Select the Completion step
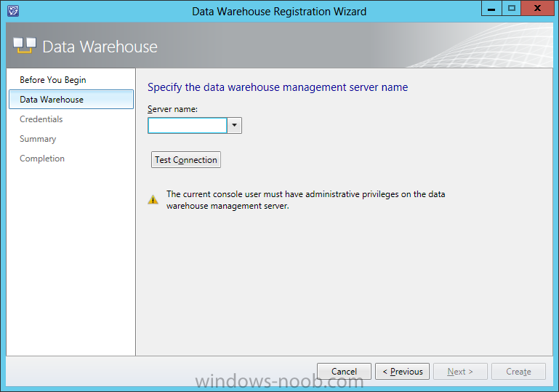559x392 pixels. (42, 159)
